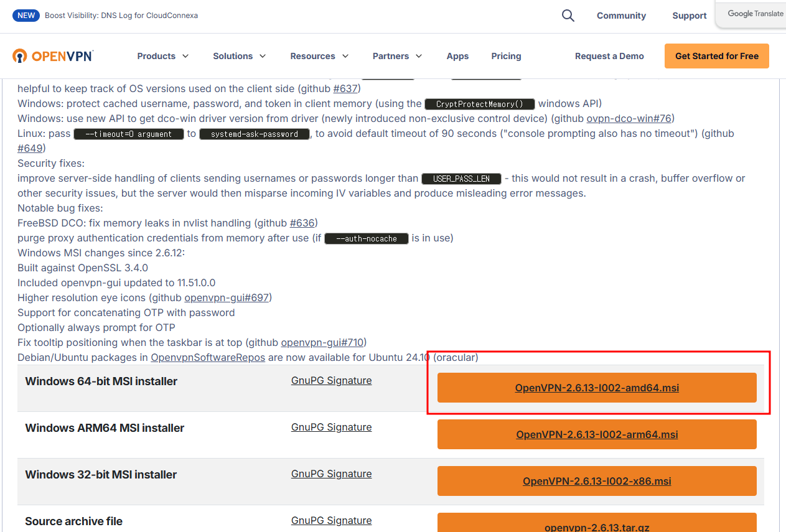Open the openvpn-gui#697 link
This screenshot has height=532, width=786.
click(227, 297)
